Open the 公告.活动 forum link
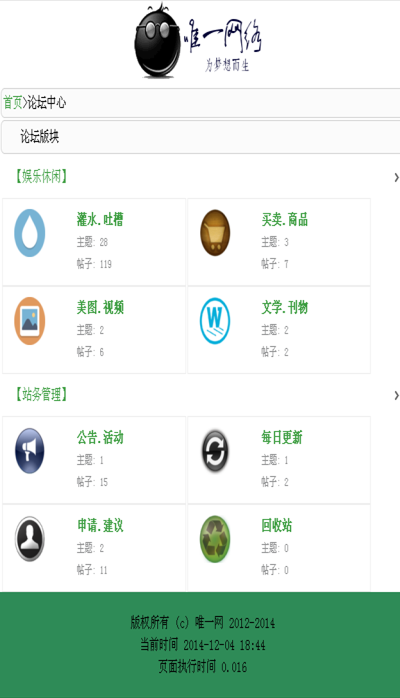400x698 pixels. [x=100, y=437]
